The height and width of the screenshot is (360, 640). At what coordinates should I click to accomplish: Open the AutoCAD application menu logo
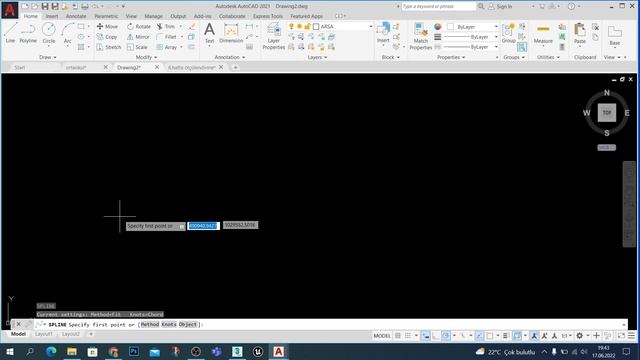pos(9,10)
